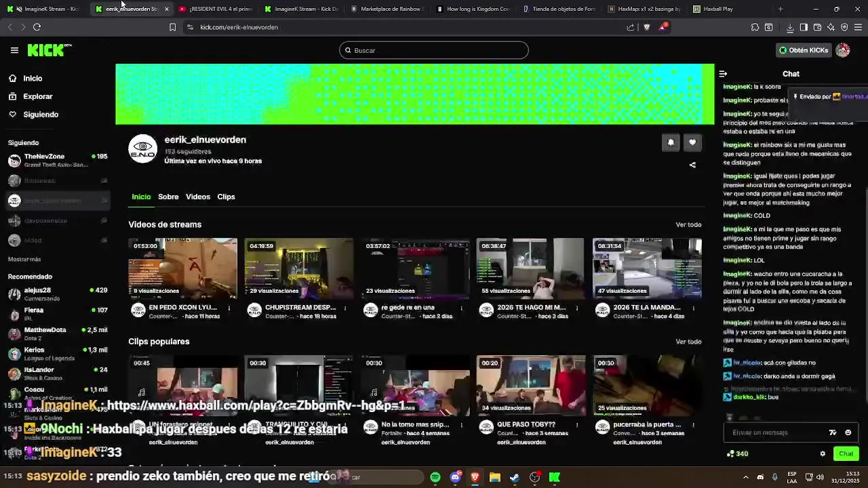Open options menu for 2026 TE LA MANDA video
Screen dimensions: 868x488
coord(693,308)
